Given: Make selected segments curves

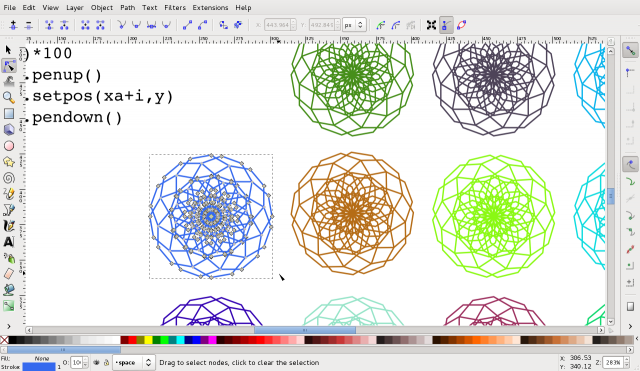Looking at the screenshot, I should coord(202,25).
